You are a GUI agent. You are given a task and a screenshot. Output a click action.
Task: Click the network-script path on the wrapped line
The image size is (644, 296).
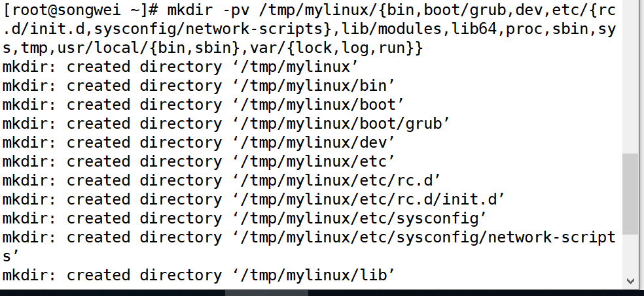pyautogui.click(x=424, y=237)
